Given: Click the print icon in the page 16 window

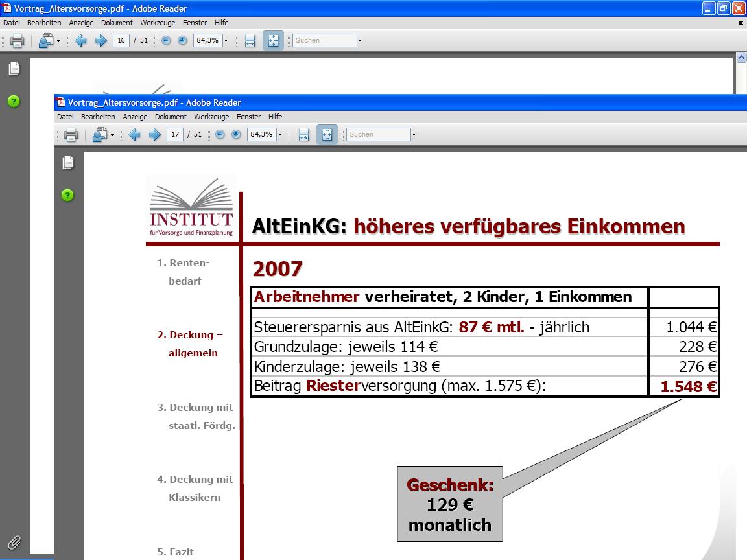Looking at the screenshot, I should (17, 41).
